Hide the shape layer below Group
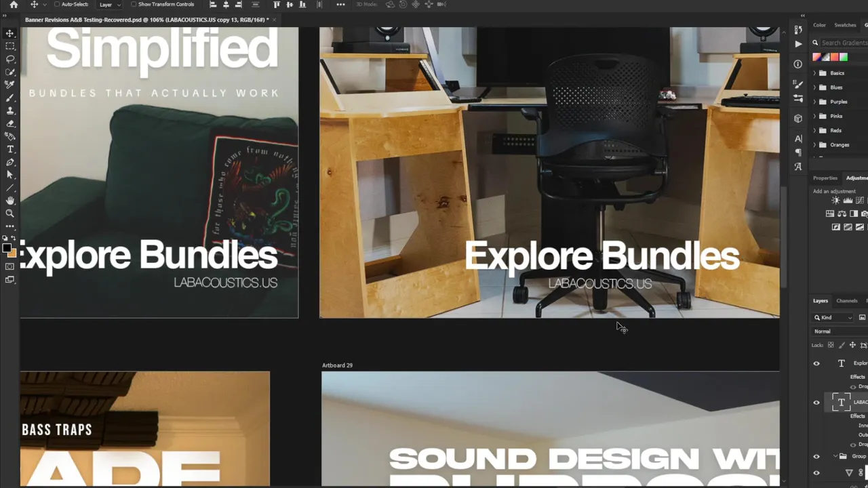Image resolution: width=868 pixels, height=488 pixels. 816,473
